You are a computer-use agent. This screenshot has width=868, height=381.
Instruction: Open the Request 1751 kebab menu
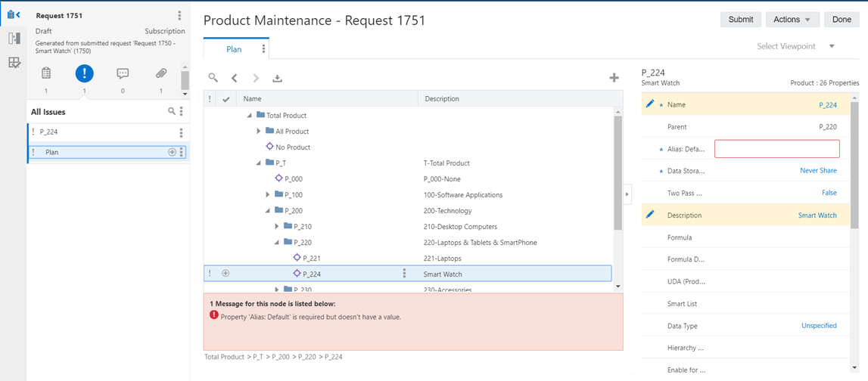pos(179,15)
